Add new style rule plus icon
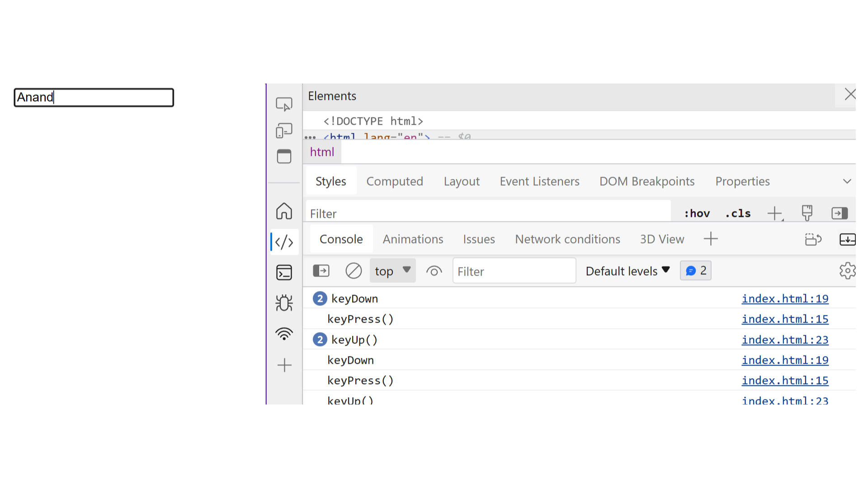868x488 pixels. tap(775, 213)
